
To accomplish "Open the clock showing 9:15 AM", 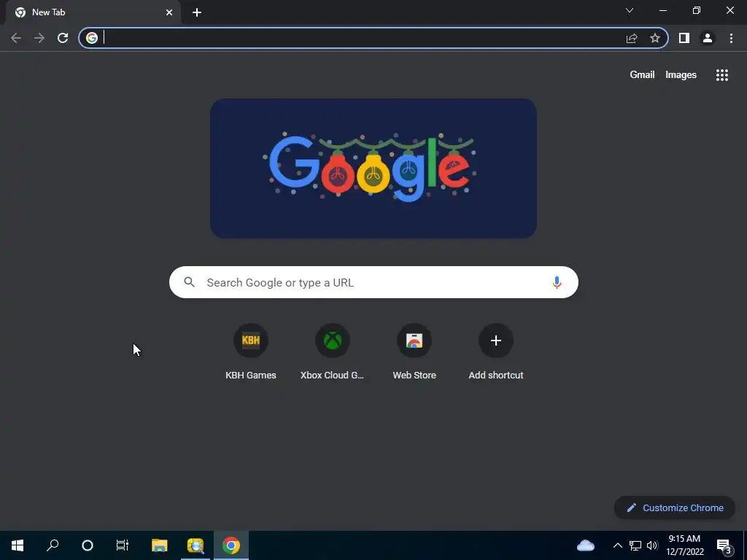I will point(684,545).
